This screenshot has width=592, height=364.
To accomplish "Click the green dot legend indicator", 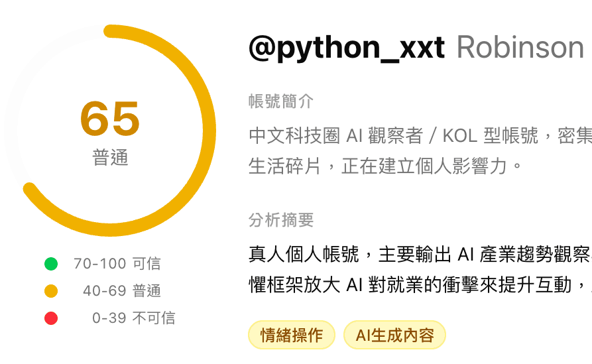I will pyautogui.click(x=51, y=264).
